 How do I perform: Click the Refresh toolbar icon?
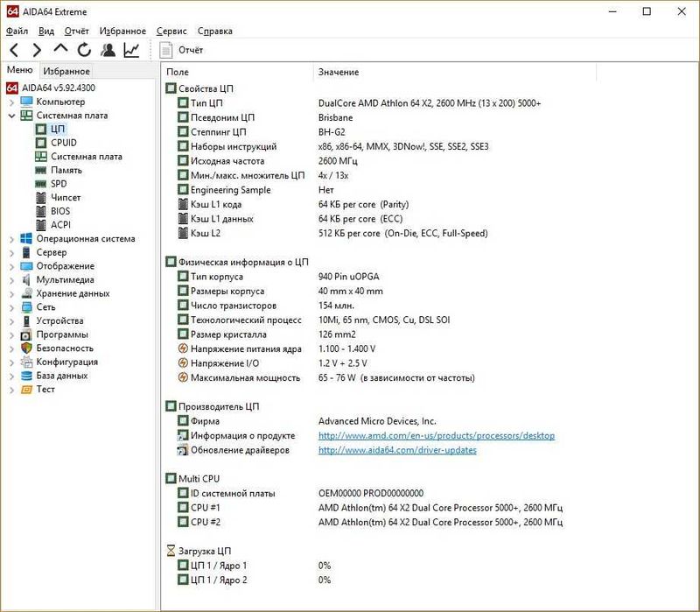tap(84, 50)
